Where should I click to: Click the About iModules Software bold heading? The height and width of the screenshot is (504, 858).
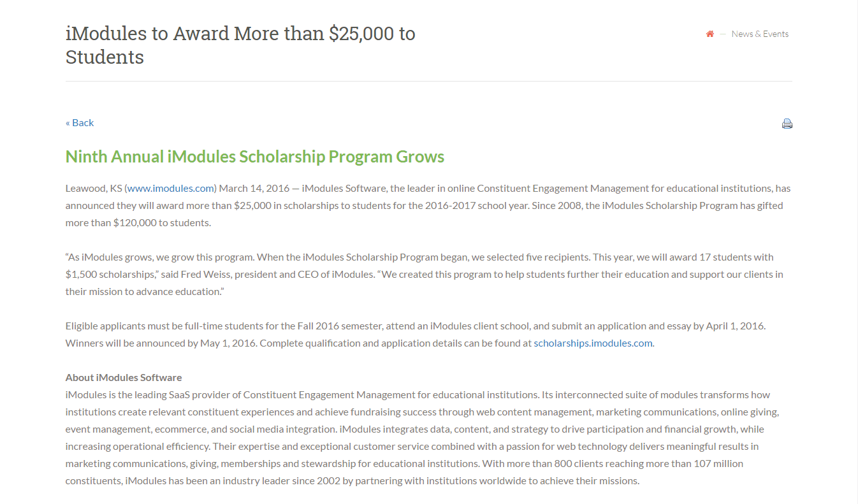[124, 377]
